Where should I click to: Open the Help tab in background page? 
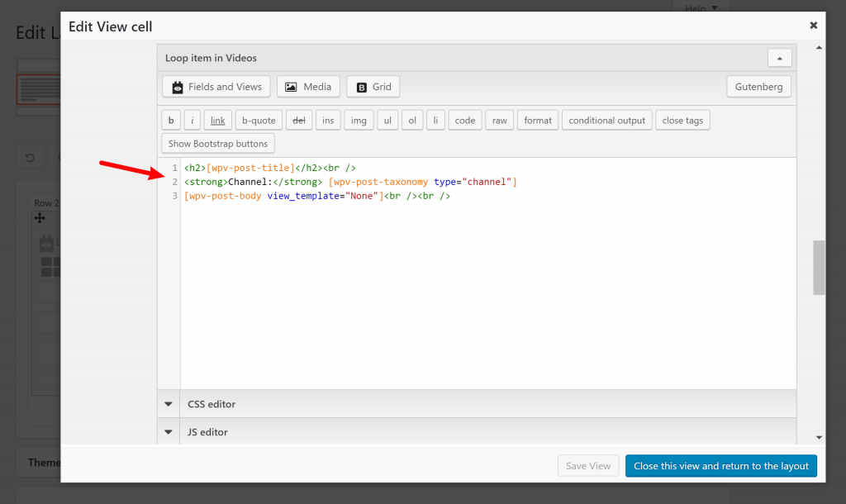(701, 7)
